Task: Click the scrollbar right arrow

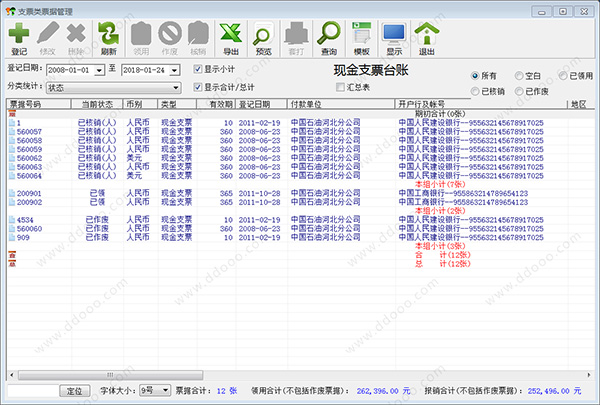Action: pyautogui.click(x=589, y=375)
